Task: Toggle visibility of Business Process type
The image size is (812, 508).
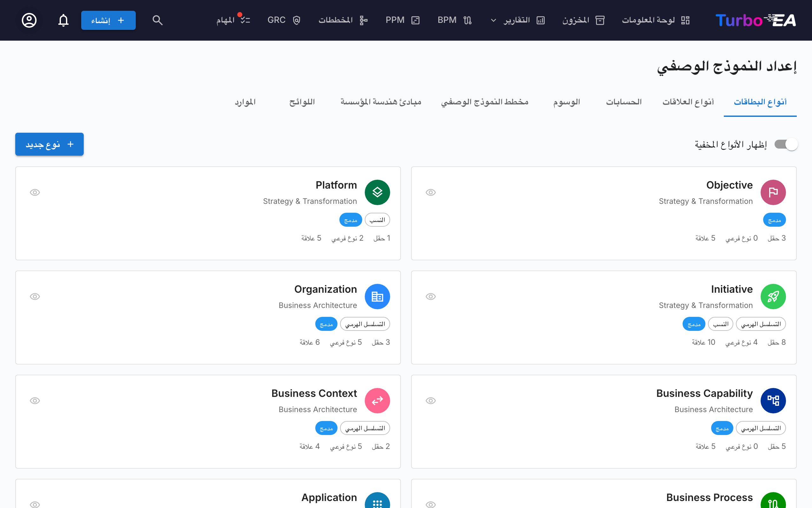Action: [431, 504]
